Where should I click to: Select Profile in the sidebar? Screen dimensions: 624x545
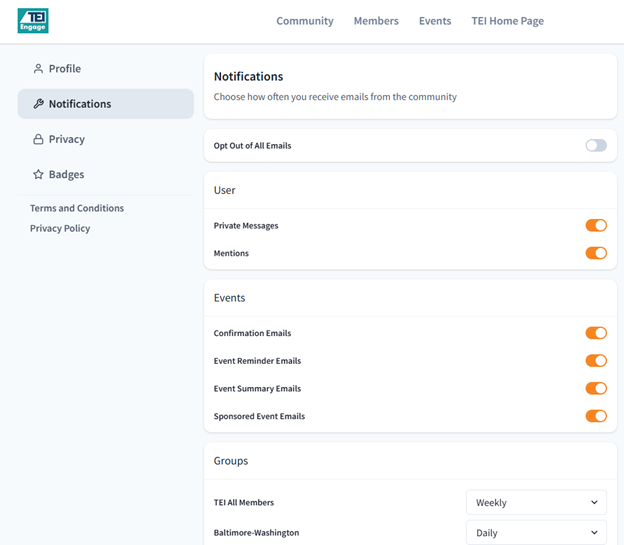pyautogui.click(x=105, y=69)
